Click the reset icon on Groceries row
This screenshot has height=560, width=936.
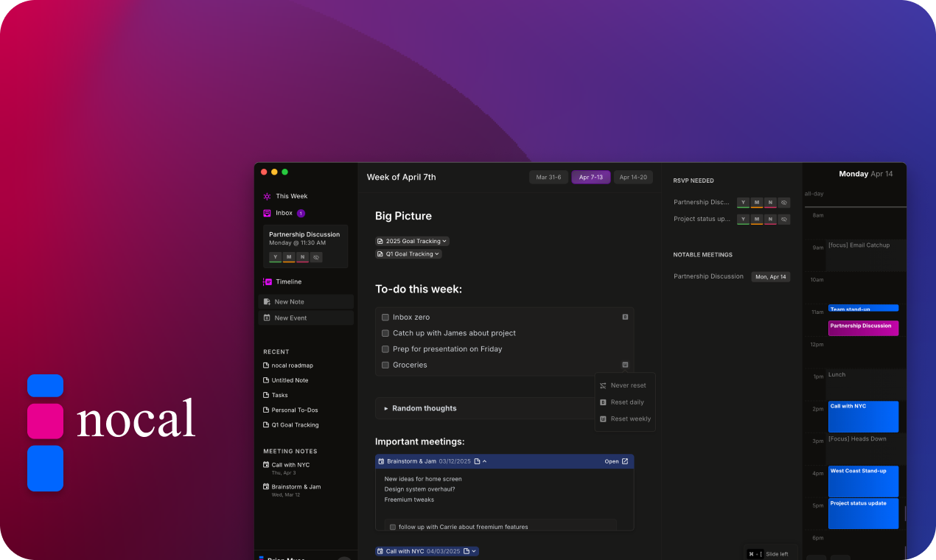(x=625, y=365)
